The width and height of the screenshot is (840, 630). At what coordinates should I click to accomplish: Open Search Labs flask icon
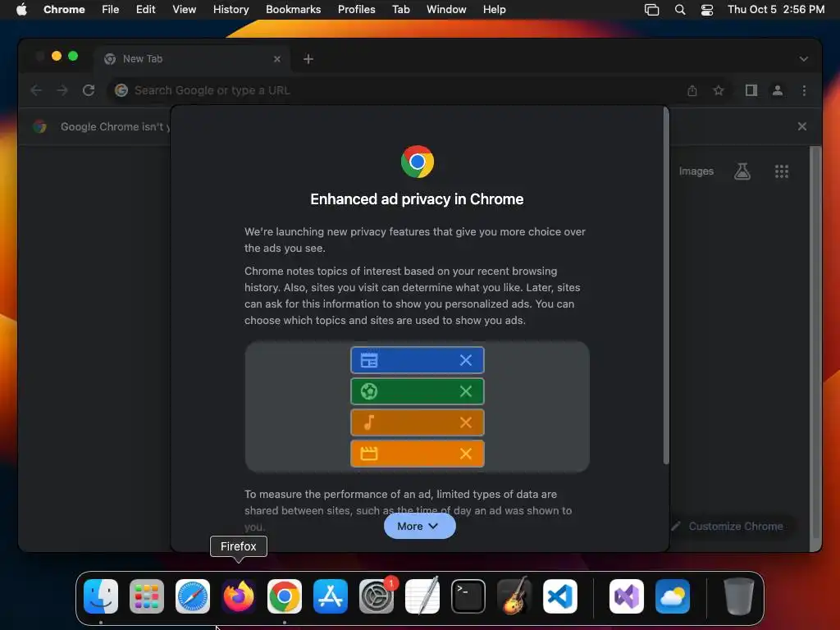point(742,171)
